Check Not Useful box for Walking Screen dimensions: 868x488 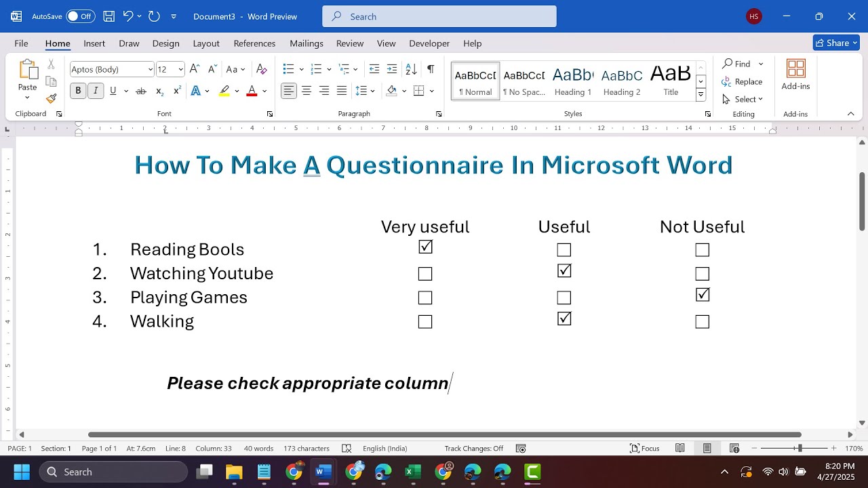click(x=703, y=322)
